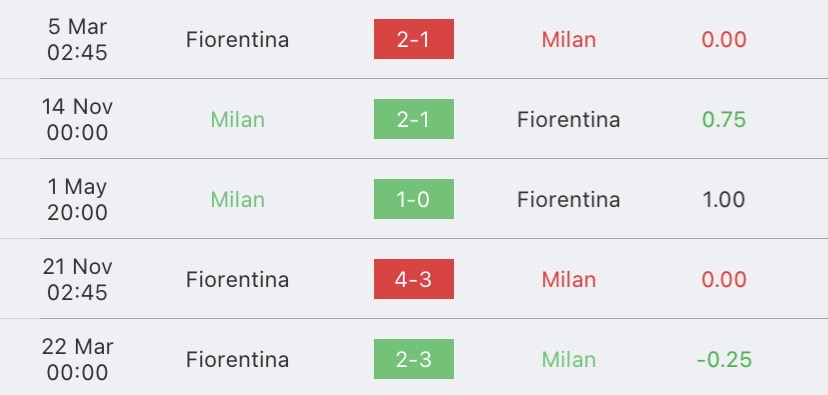Select Fiorentina in the 21 Nov match
Image resolution: width=828 pixels, height=395 pixels.
point(237,279)
